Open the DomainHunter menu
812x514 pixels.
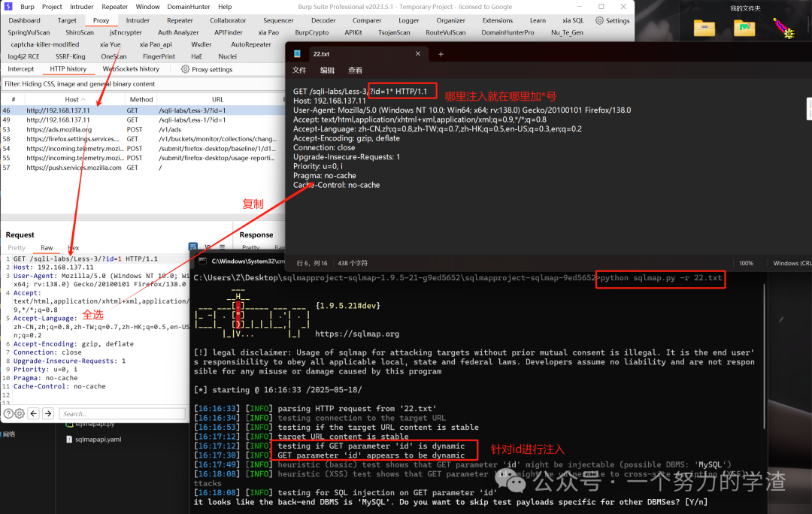click(189, 7)
